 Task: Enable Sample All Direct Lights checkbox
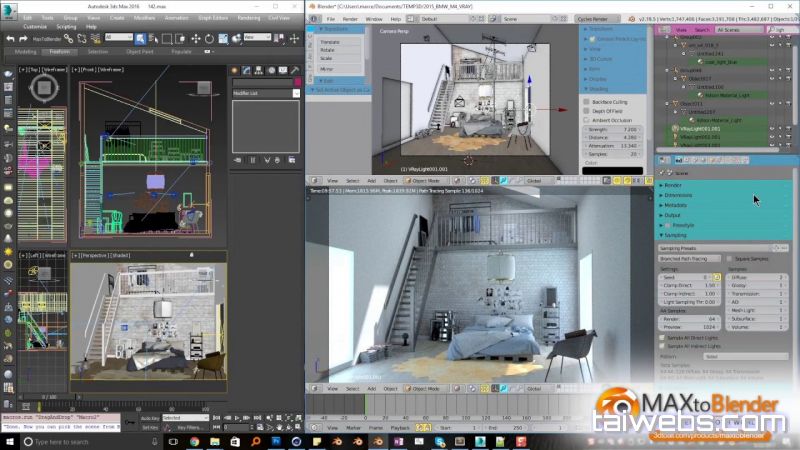(662, 338)
